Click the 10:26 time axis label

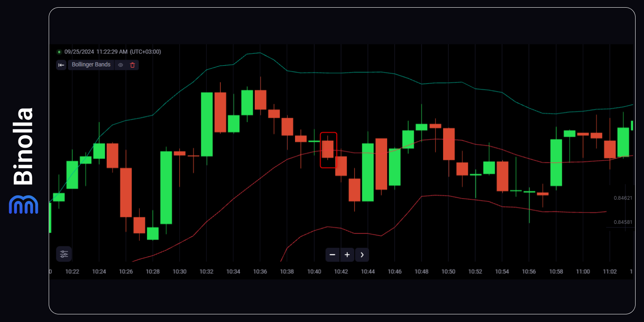[126, 272]
